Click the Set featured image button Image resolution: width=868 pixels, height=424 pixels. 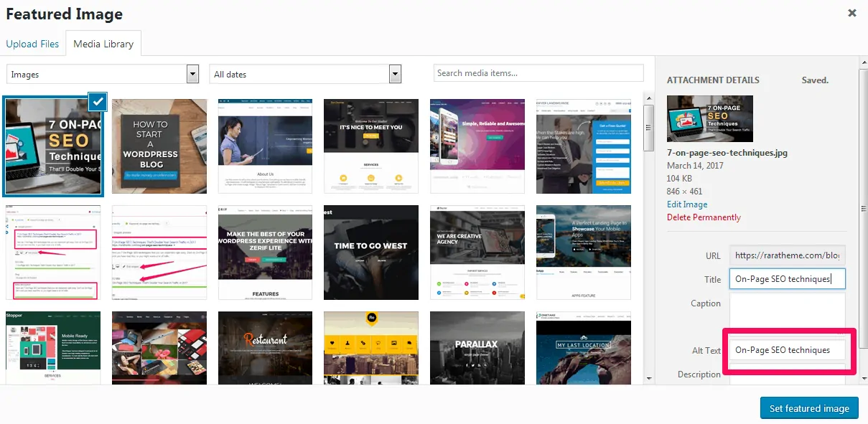(x=809, y=407)
